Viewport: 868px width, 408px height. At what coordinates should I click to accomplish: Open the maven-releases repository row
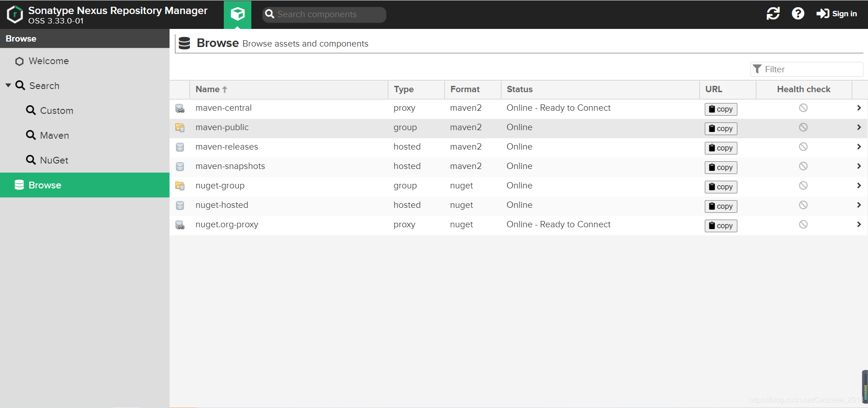click(x=519, y=148)
